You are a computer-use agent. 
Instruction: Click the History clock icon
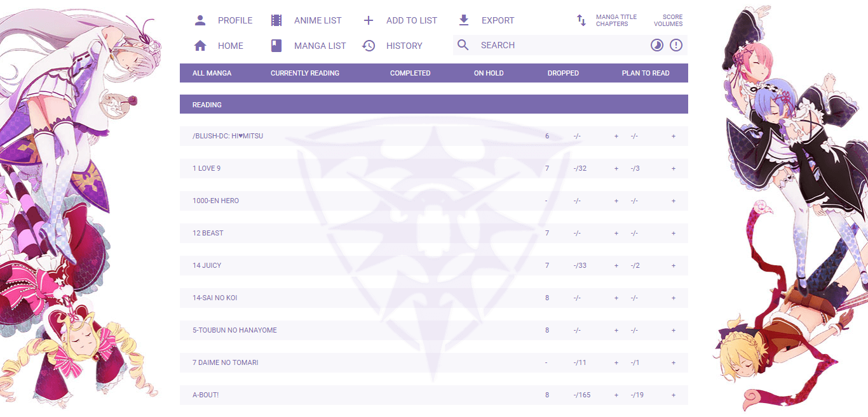coord(369,46)
